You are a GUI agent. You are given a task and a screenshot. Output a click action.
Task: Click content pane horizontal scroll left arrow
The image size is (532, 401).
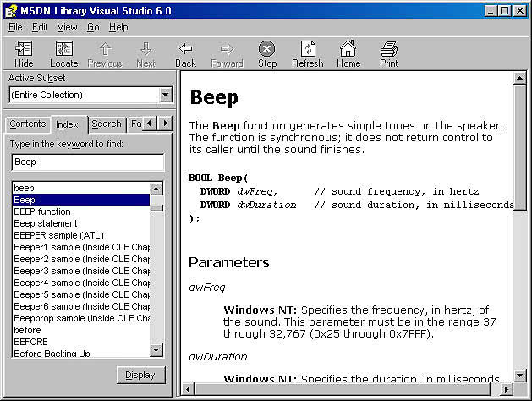pyautogui.click(x=188, y=389)
